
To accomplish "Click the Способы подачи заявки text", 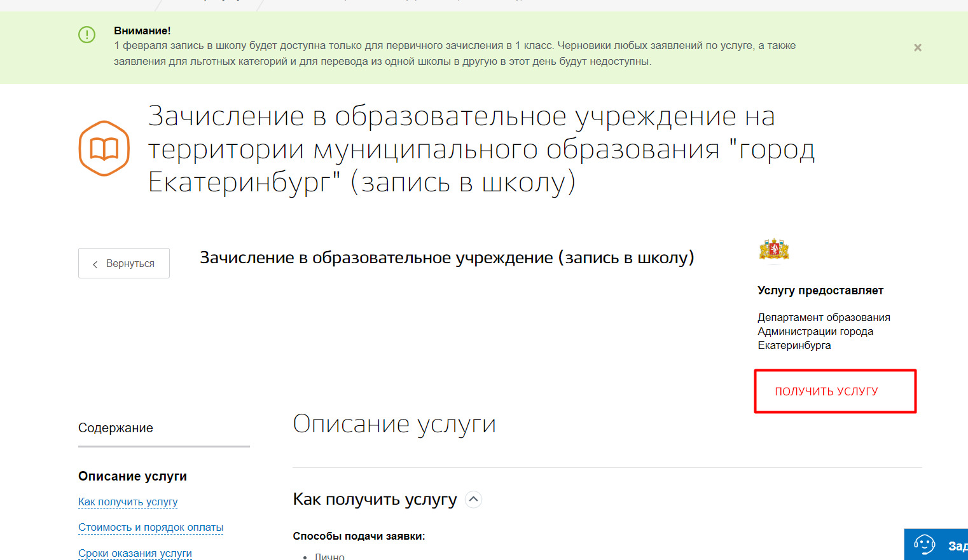I will click(359, 536).
